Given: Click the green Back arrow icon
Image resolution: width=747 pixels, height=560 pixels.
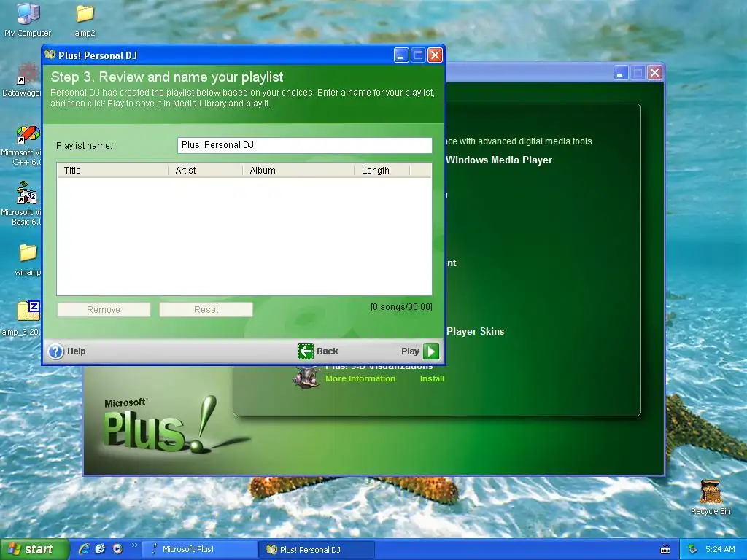Looking at the screenshot, I should pos(306,351).
